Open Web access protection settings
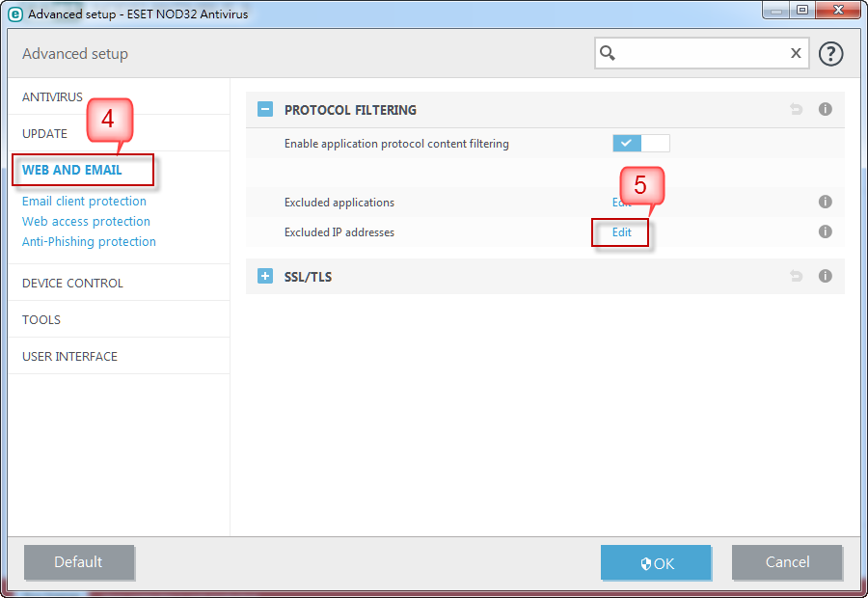Viewport: 868px width, 598px height. pos(86,222)
